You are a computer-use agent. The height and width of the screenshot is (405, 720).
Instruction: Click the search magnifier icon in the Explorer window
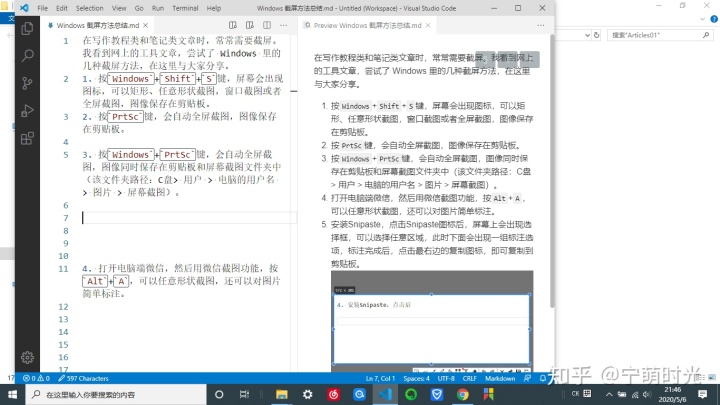pyautogui.click(x=706, y=35)
